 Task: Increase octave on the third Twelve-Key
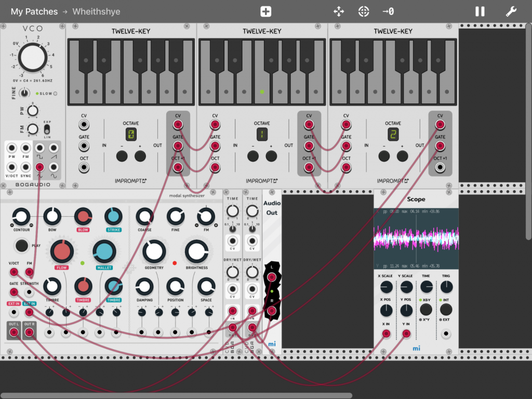coord(402,156)
